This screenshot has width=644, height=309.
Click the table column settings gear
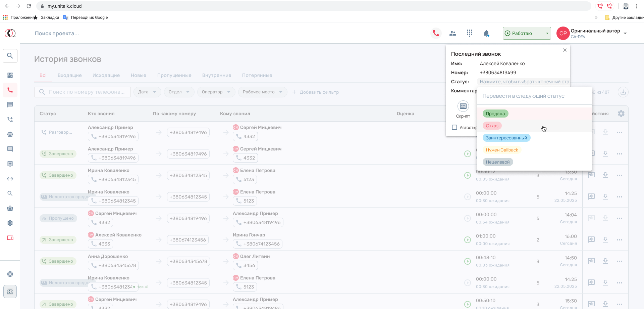(x=621, y=114)
